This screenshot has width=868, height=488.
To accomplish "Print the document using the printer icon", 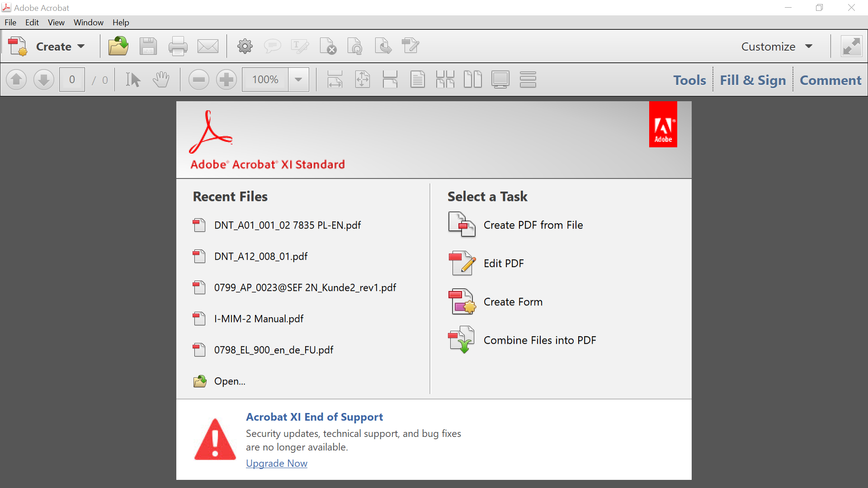I will click(x=178, y=46).
